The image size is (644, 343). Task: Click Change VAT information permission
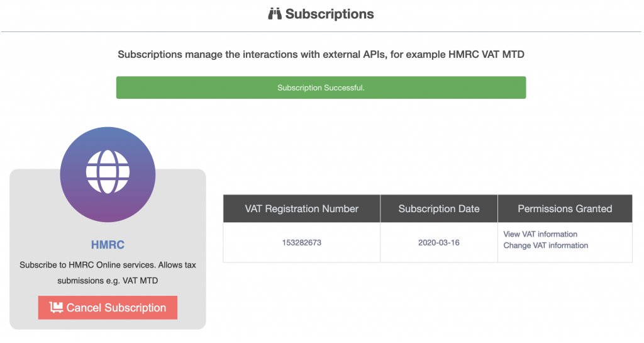click(x=545, y=245)
